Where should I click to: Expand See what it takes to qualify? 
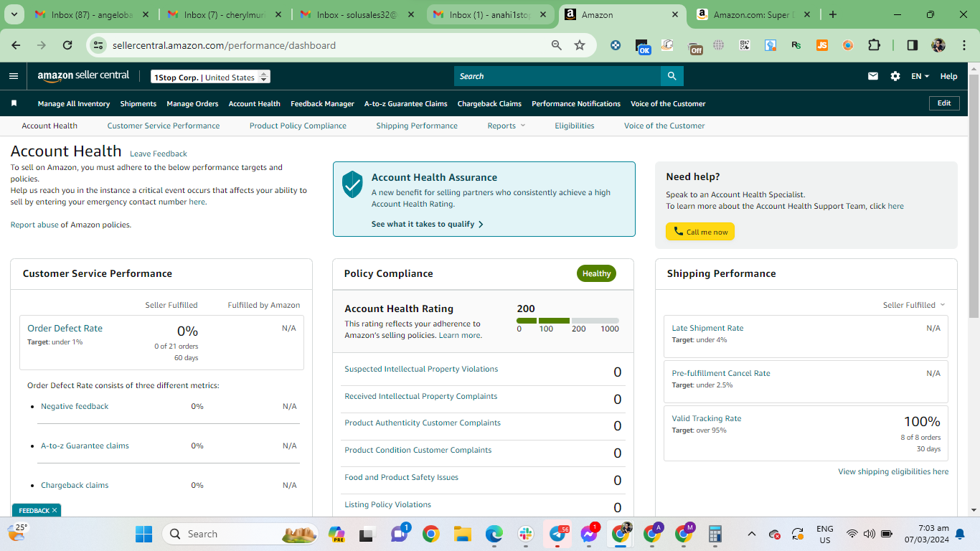428,224
